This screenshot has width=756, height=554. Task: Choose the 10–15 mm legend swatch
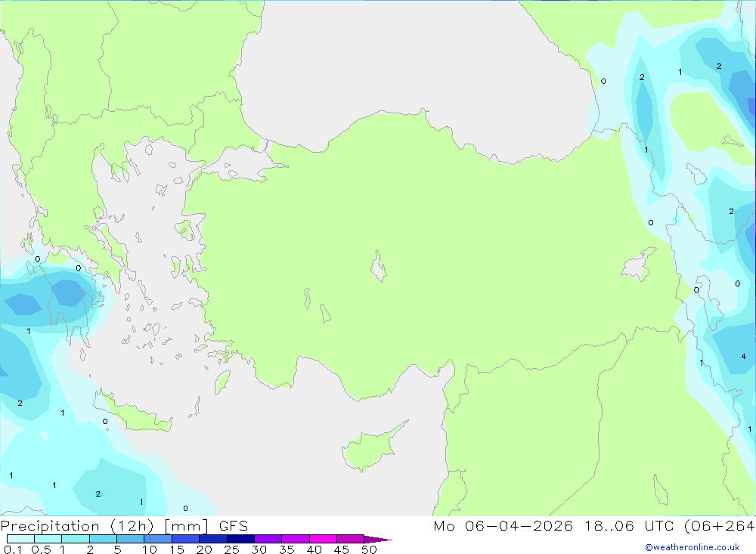158,539
